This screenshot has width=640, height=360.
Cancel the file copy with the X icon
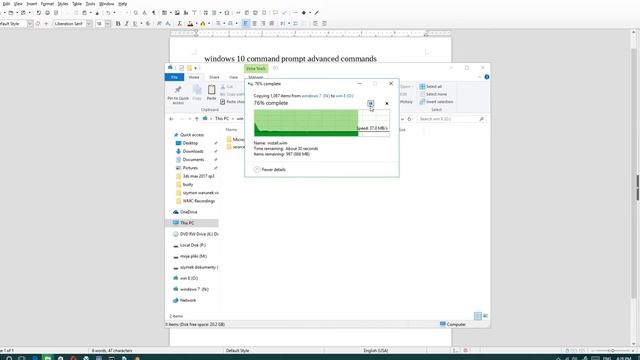387,103
